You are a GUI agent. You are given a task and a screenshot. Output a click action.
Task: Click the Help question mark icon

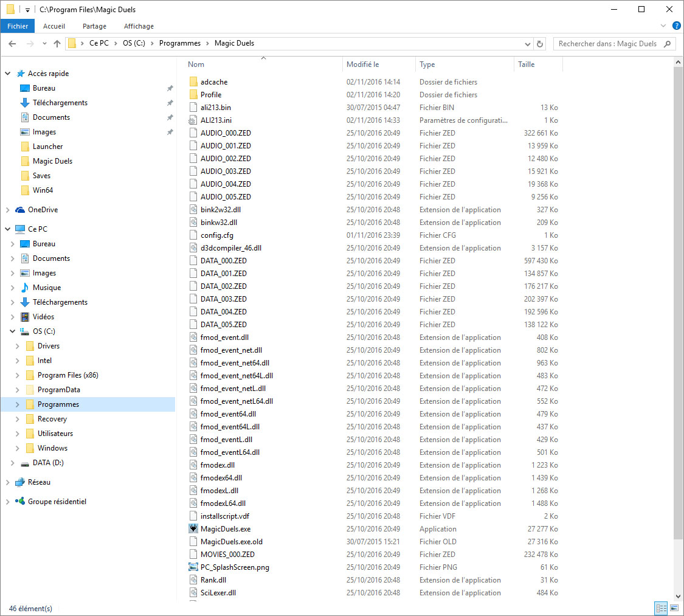click(676, 26)
